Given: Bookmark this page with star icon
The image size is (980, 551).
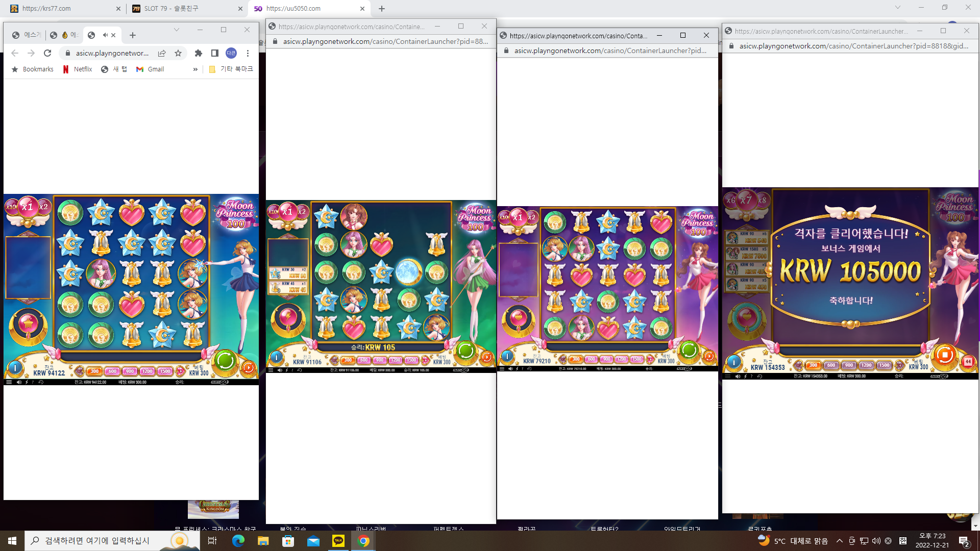Looking at the screenshot, I should tap(178, 53).
